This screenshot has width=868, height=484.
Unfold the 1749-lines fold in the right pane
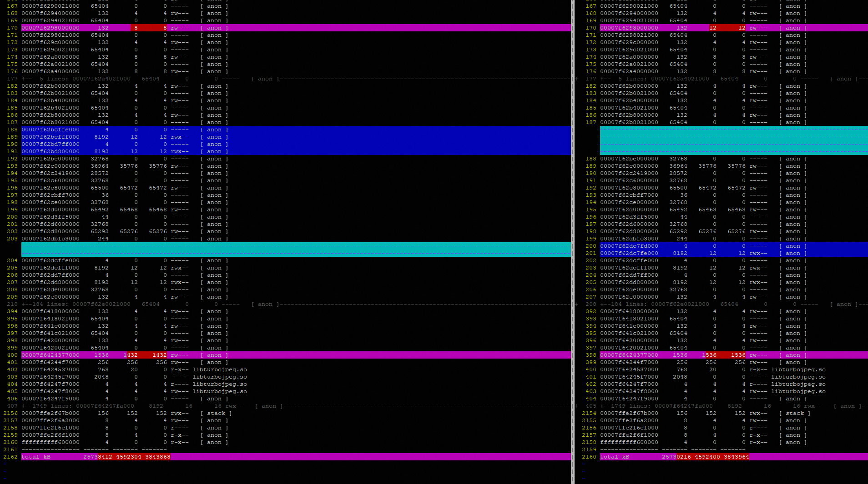click(x=734, y=406)
